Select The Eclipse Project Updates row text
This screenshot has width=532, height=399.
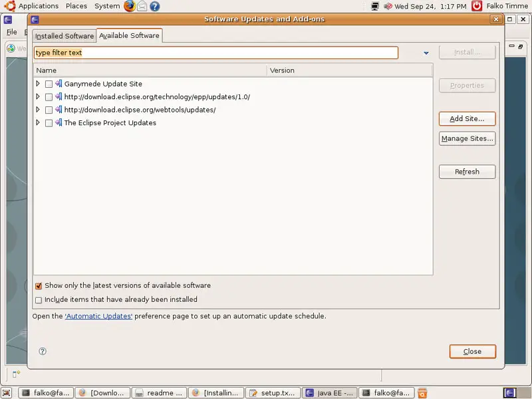coord(110,123)
